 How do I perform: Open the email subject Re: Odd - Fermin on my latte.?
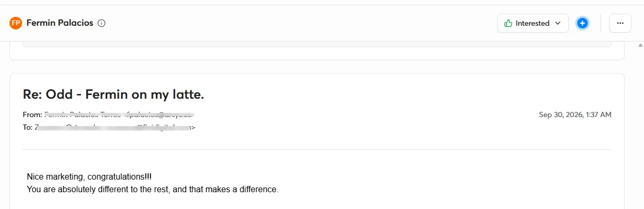coord(114,95)
